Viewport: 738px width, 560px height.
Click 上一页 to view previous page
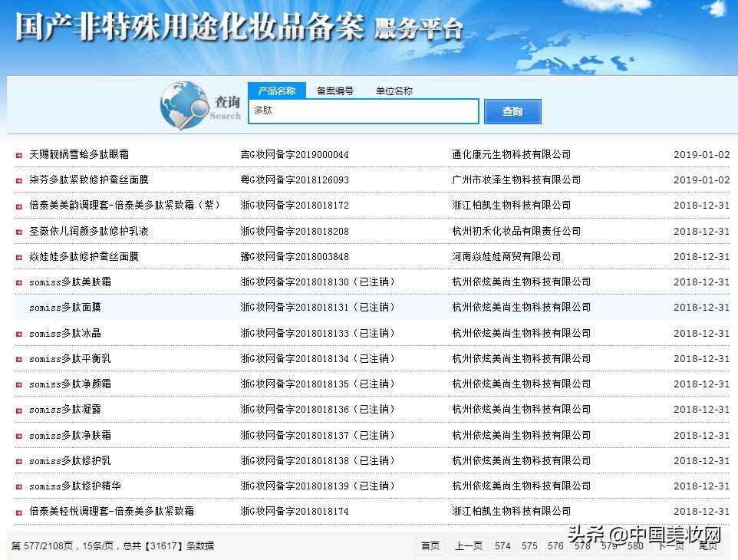[x=467, y=545]
